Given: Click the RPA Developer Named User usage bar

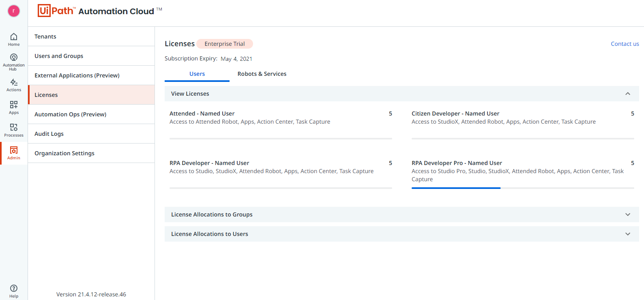Looking at the screenshot, I should click(281, 188).
